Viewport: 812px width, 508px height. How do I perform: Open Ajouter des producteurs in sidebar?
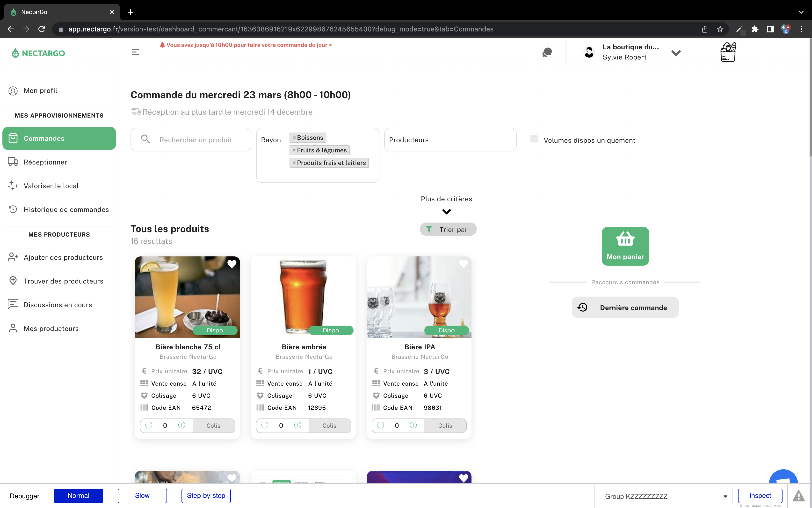[x=59, y=257]
